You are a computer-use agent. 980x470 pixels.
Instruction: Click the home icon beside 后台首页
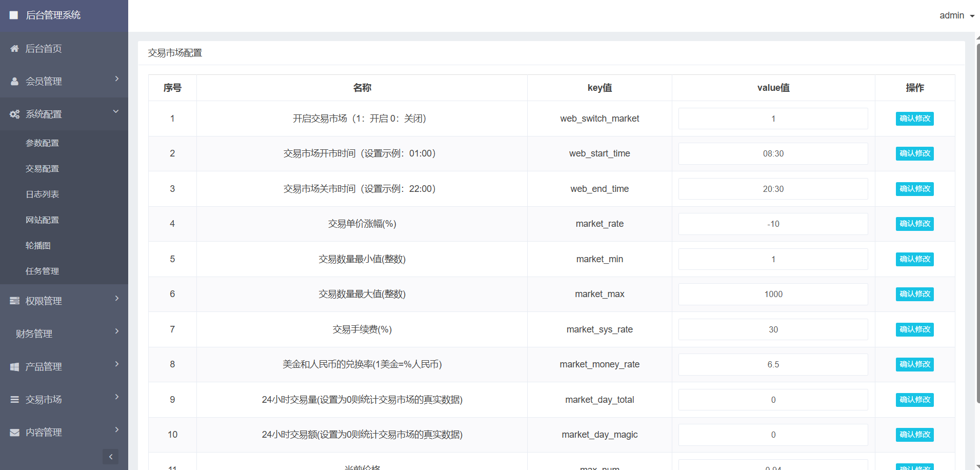[14, 49]
